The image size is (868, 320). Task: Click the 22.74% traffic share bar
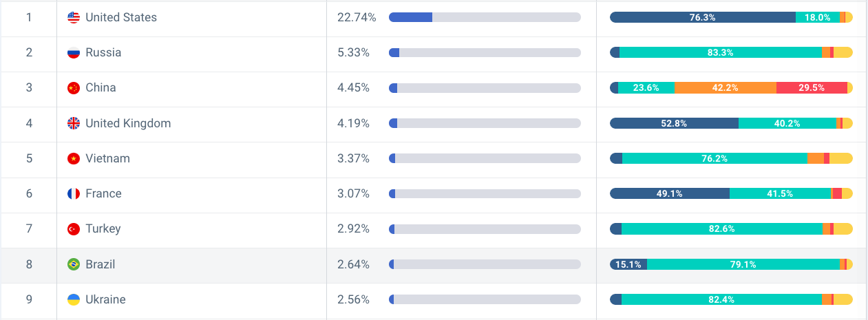(x=485, y=17)
